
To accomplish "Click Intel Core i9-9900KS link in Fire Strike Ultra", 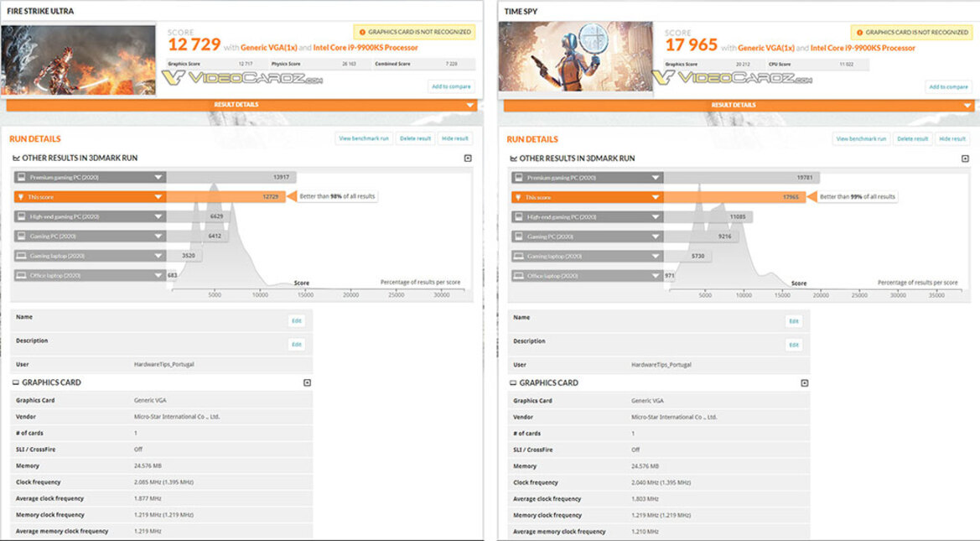I will coord(366,48).
